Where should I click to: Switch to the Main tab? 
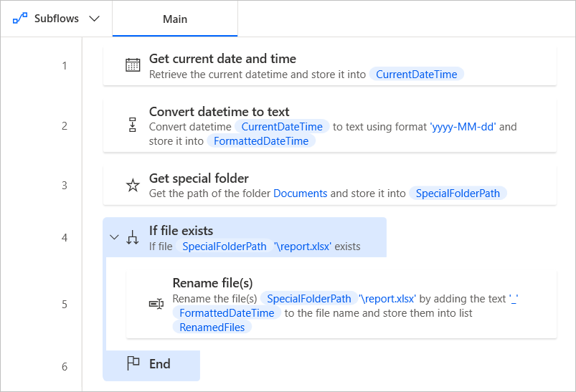175,19
